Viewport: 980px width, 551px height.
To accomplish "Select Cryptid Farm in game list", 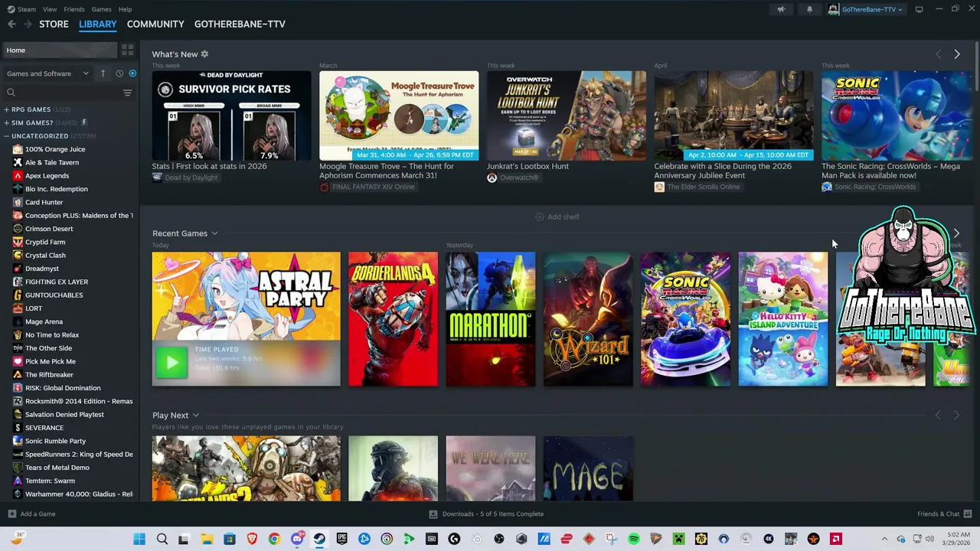I will [x=45, y=242].
